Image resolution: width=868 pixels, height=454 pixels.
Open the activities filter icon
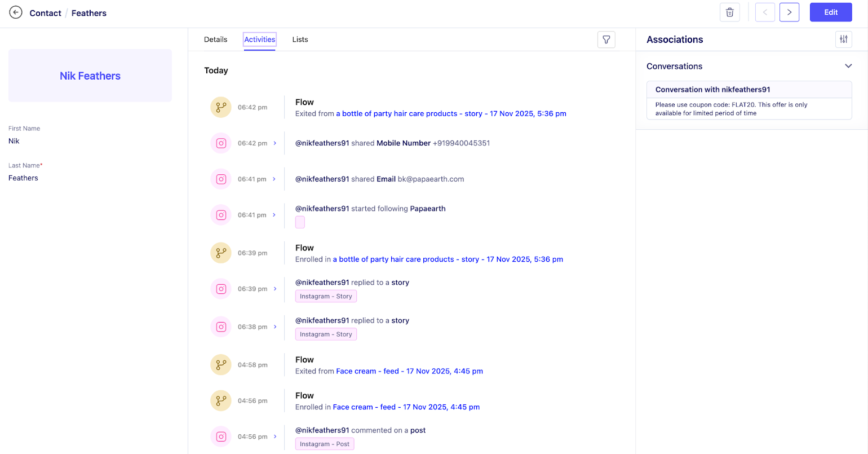click(606, 39)
